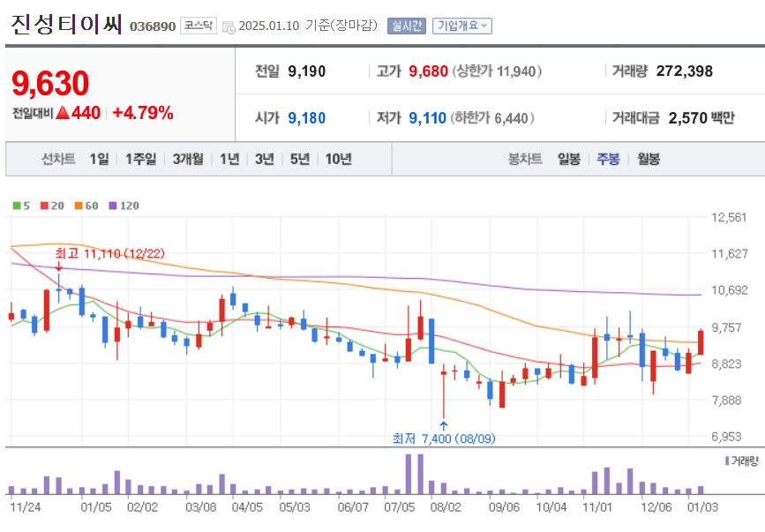Click the 07/05 date label on axis
The height and width of the screenshot is (532, 765).
[399, 507]
